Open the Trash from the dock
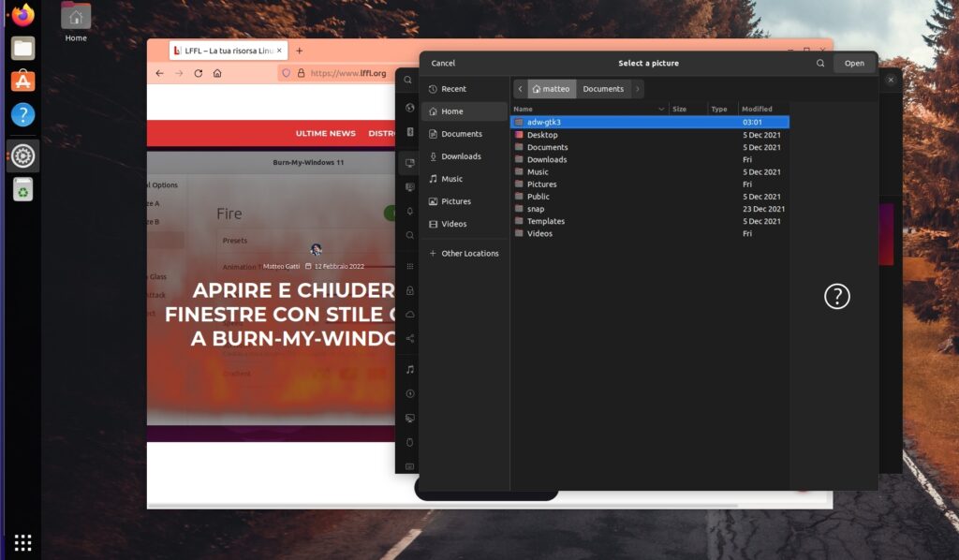 pyautogui.click(x=22, y=189)
